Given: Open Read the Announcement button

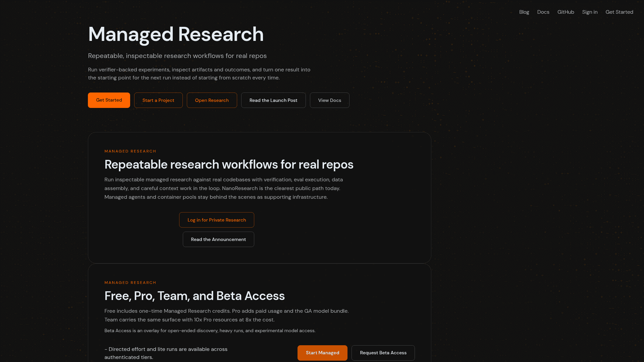Looking at the screenshot, I should pyautogui.click(x=218, y=239).
